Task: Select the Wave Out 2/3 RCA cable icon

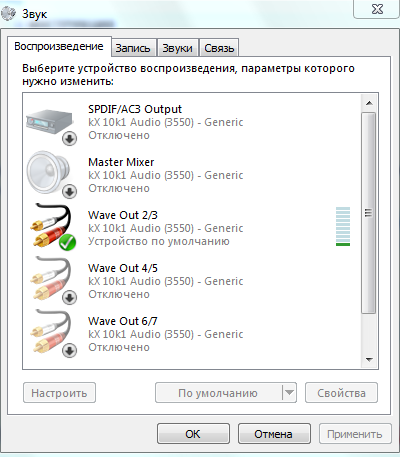Action: click(x=51, y=225)
